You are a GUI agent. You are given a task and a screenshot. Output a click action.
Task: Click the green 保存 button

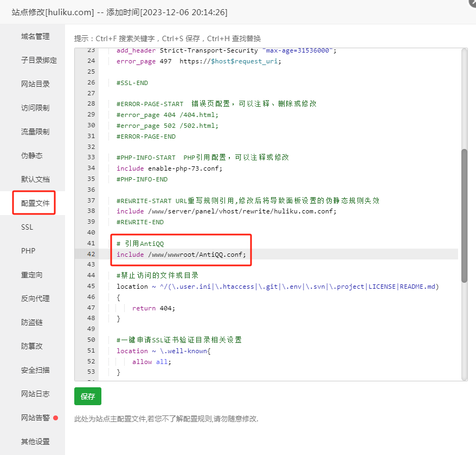click(x=88, y=396)
